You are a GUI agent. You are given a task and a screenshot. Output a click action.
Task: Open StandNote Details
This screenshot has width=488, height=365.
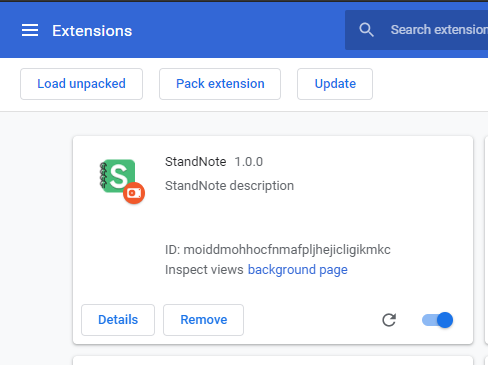(x=118, y=320)
